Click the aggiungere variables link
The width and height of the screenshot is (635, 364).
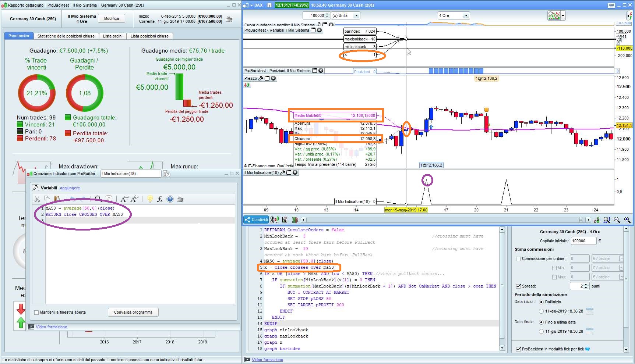click(x=70, y=188)
